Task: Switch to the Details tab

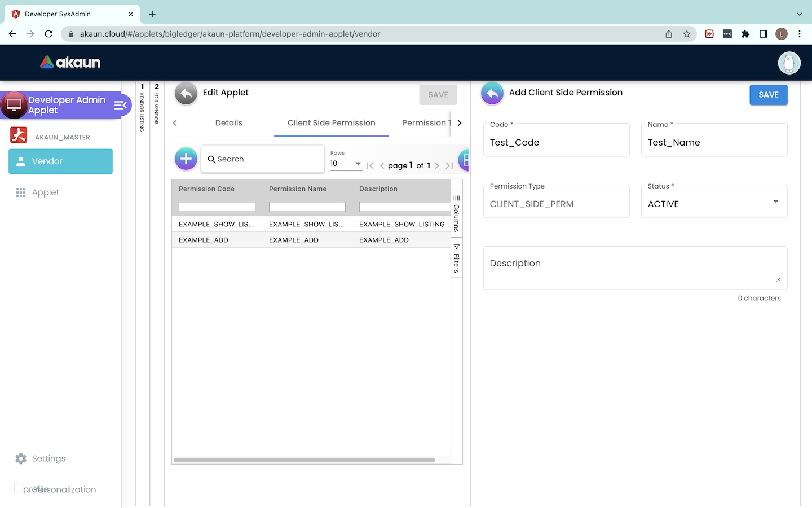Action: click(228, 123)
